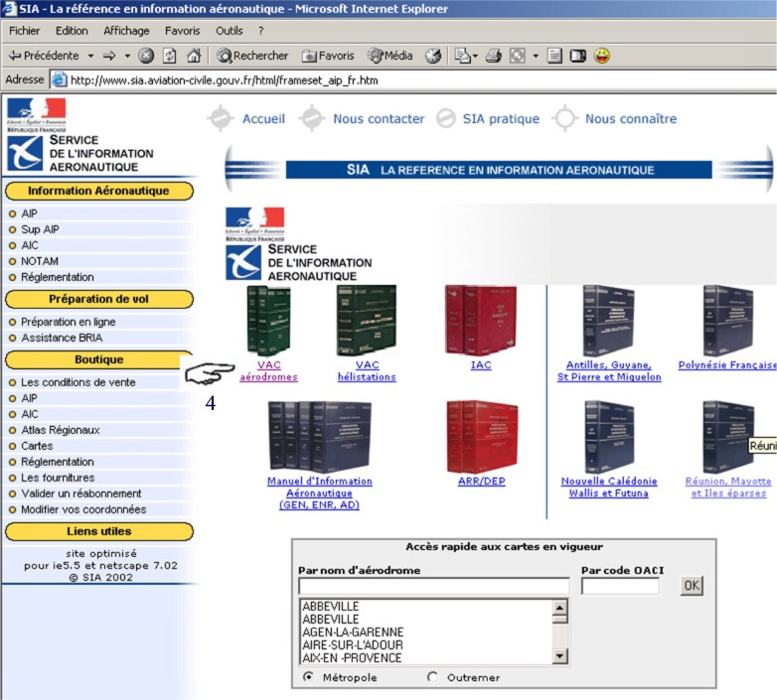
Task: Select AIX-EN-PROVENCE in the aerodrome list
Action: [x=352, y=658]
